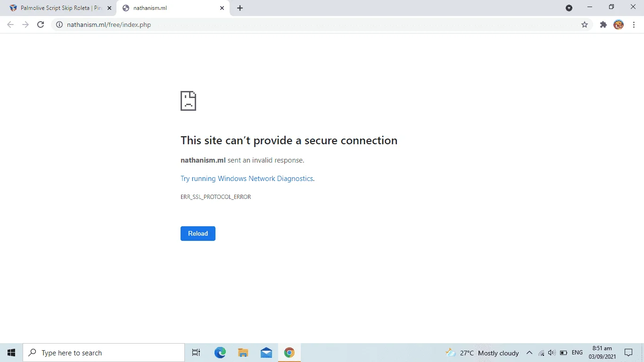Viewport: 644px width, 362px height.
Task: Click the Chrome icon on the taskbar
Action: point(289,353)
